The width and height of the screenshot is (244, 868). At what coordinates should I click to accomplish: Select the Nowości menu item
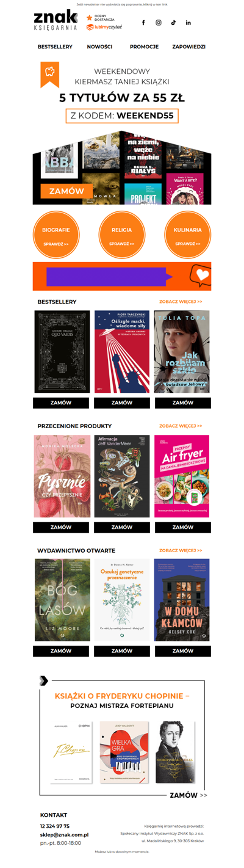tap(99, 47)
